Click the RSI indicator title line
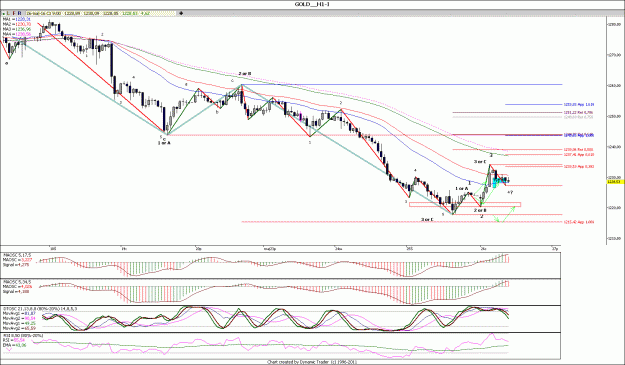This screenshot has height=365, width=625. pyautogui.click(x=23, y=336)
